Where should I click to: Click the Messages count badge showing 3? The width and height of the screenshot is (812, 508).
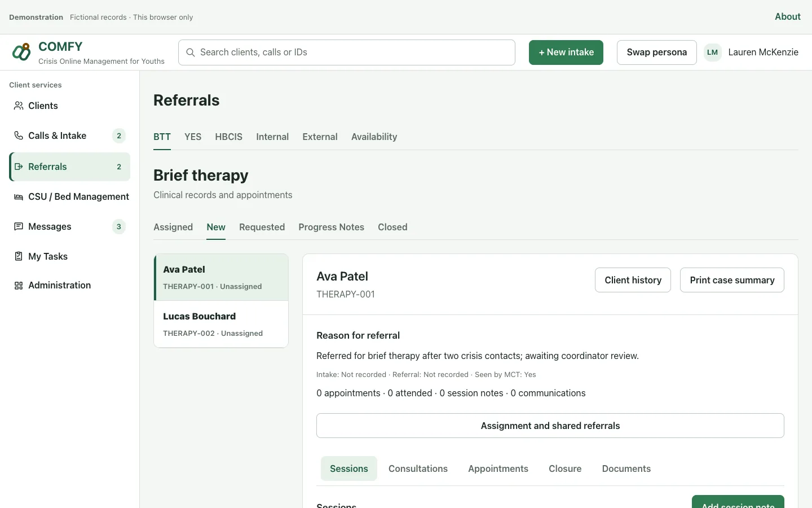[x=119, y=226]
